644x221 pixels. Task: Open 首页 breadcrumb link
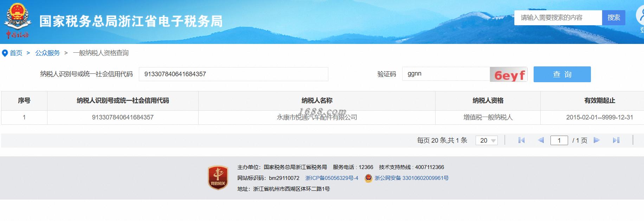(16, 53)
